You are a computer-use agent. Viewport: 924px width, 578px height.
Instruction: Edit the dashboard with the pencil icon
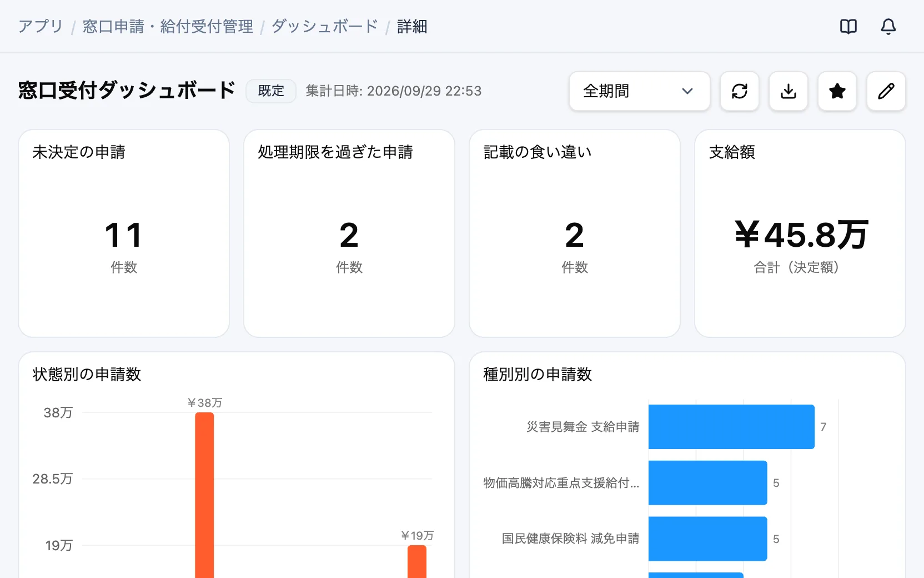pyautogui.click(x=886, y=91)
